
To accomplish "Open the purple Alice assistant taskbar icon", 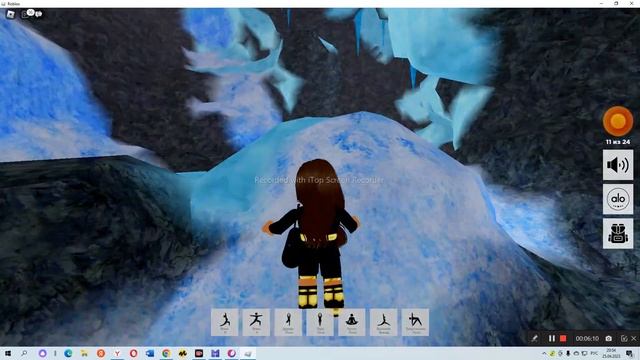I will pos(42,353).
